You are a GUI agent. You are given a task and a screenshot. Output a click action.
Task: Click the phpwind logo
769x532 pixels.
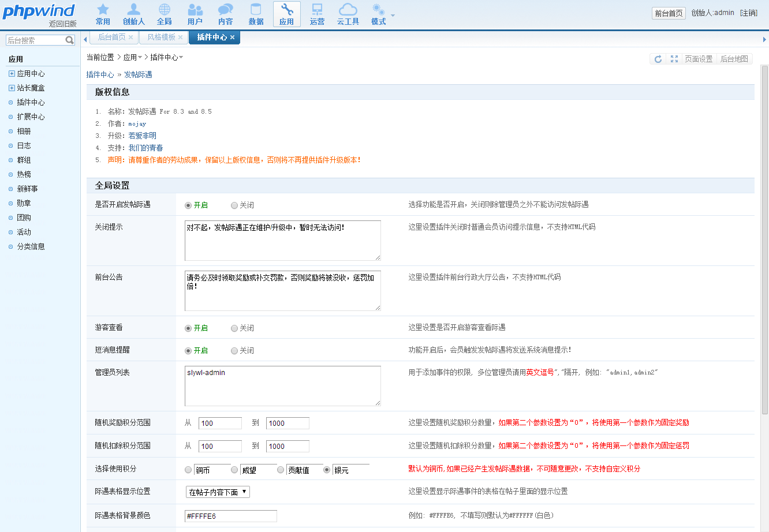point(38,10)
